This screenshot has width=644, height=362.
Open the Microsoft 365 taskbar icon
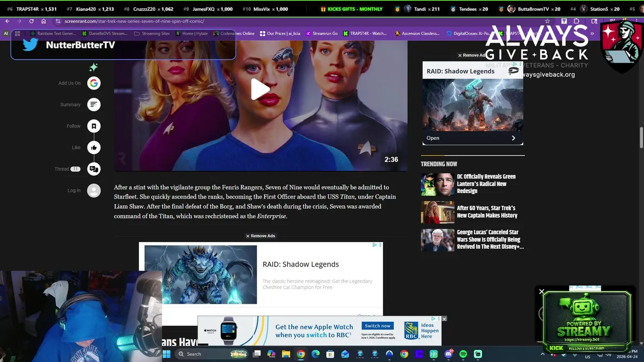pos(271,354)
